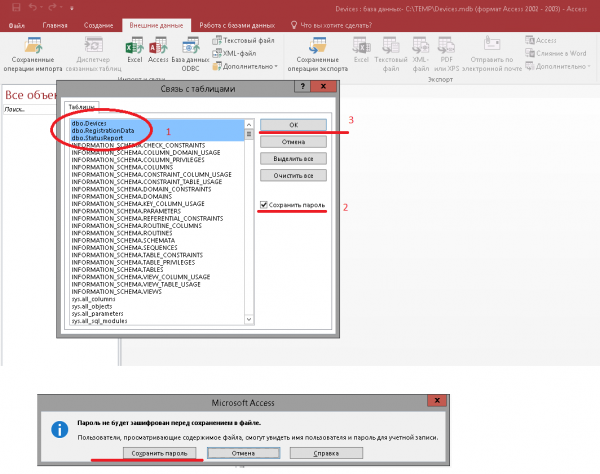Screen dimensions: 600x474
Task: Import an XML file in import group
Action: coord(239,53)
